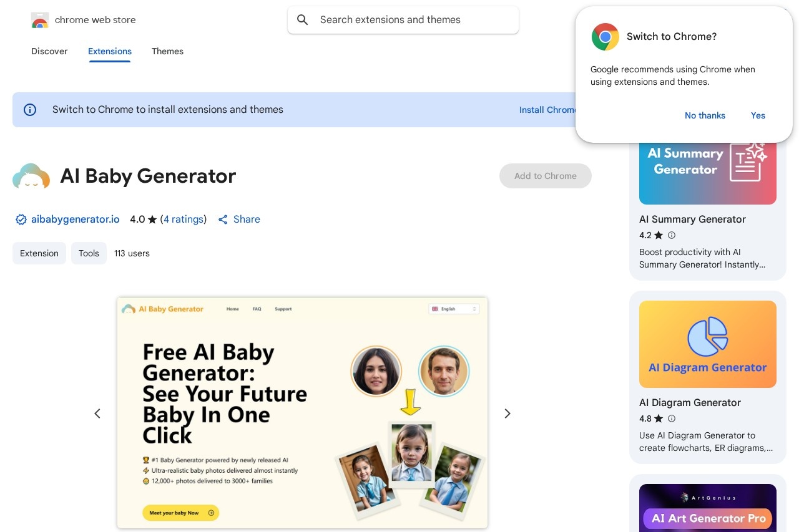Switch to the Discover tab
The height and width of the screenshot is (532, 799).
click(49, 51)
